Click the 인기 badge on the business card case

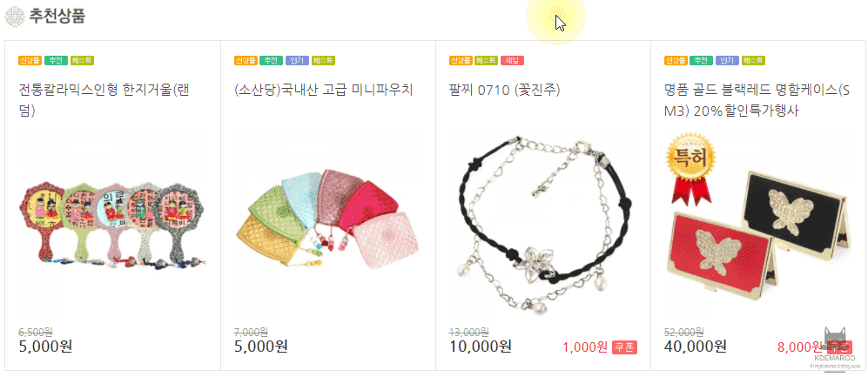click(727, 60)
